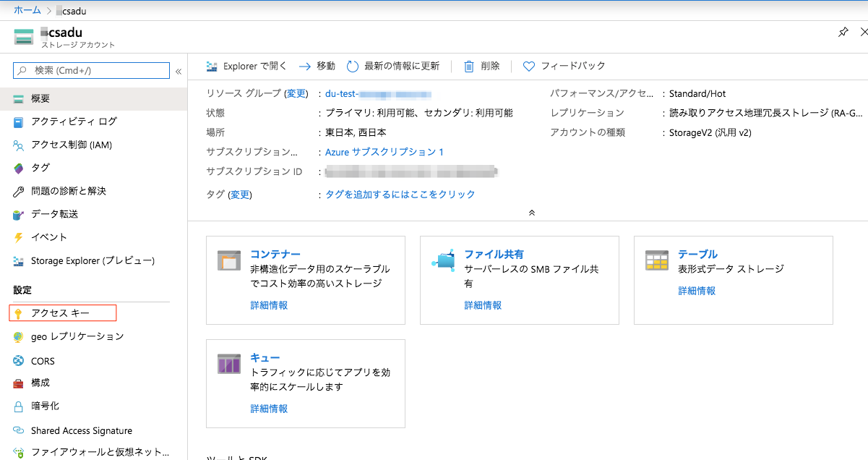Pin the csadu blade with pin icon
Viewport: 868px width, 460px height.
pos(843,33)
